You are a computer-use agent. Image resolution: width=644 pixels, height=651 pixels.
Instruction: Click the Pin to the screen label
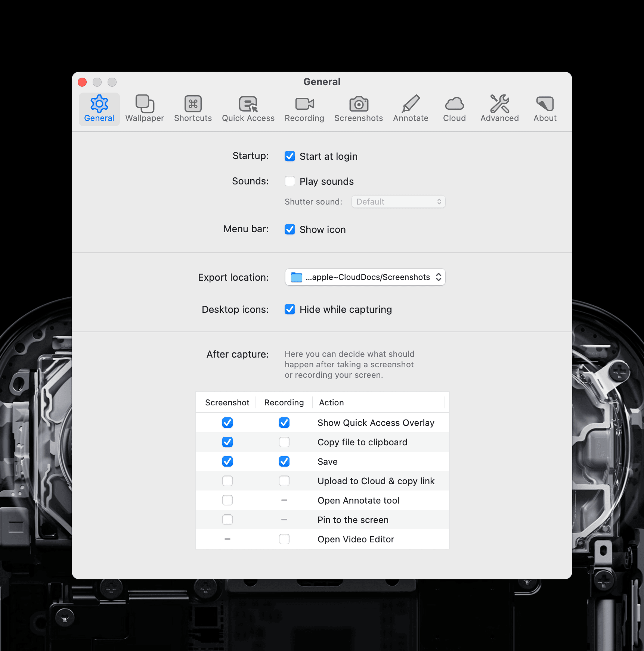click(353, 520)
